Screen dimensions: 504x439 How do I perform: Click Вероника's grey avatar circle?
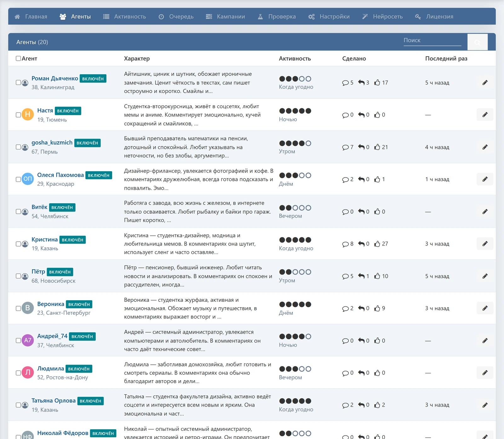28,308
